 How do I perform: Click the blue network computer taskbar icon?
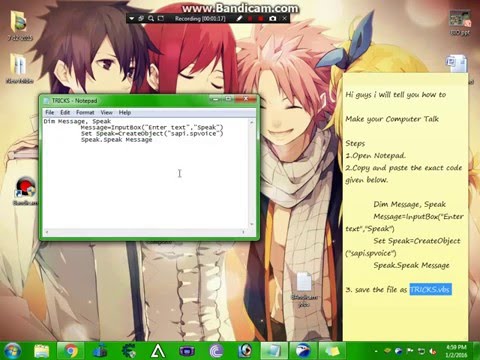pyautogui.click(x=100, y=351)
